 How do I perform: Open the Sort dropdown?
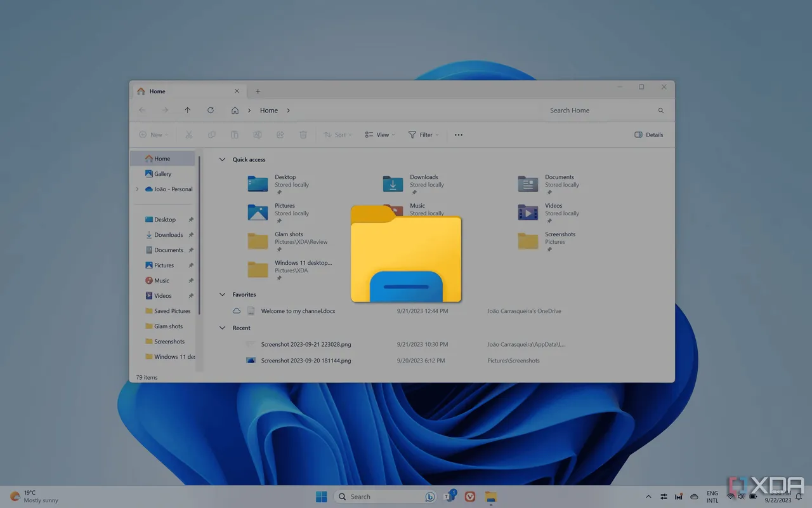click(337, 135)
